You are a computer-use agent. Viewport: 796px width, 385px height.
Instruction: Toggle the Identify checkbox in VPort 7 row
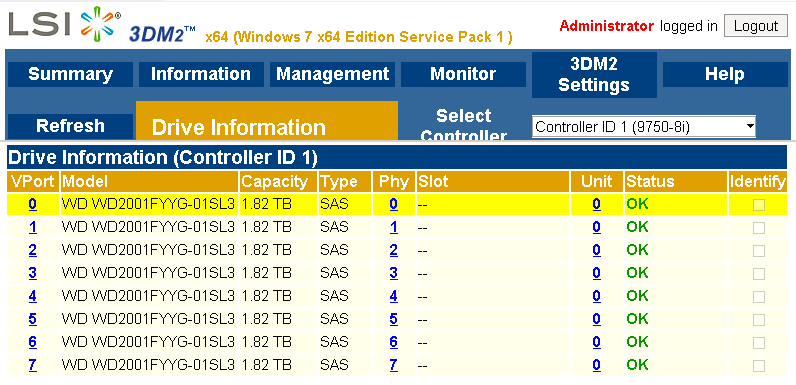(x=758, y=366)
